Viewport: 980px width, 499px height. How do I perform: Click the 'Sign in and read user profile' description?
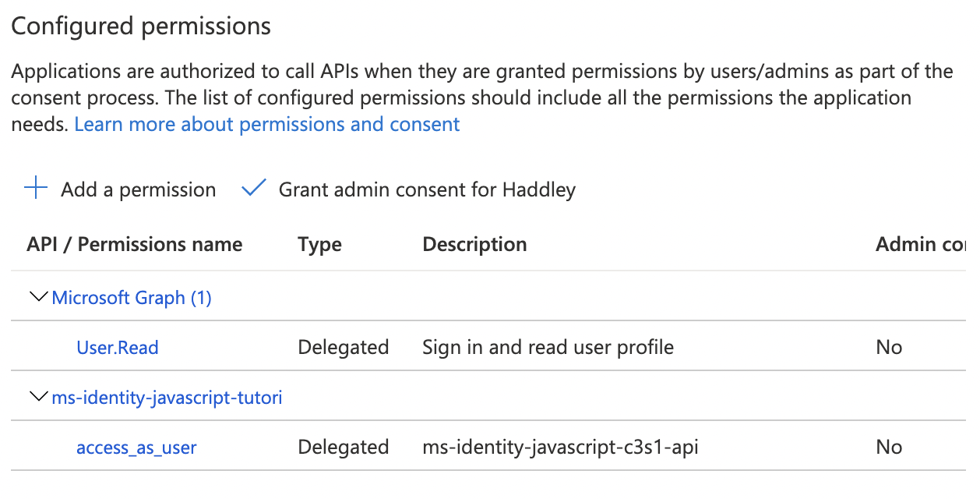548,348
